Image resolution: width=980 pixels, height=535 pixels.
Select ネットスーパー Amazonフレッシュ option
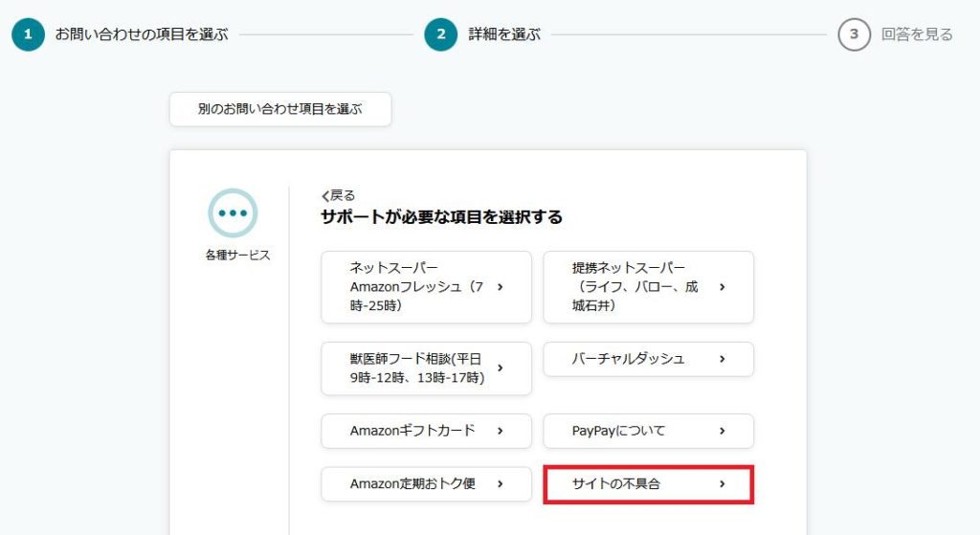click(x=426, y=287)
